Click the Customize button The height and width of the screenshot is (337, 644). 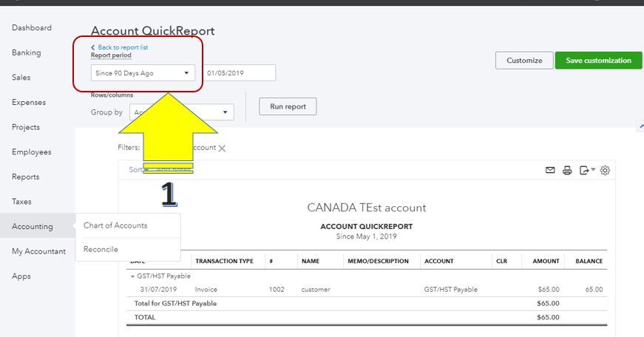tap(524, 61)
